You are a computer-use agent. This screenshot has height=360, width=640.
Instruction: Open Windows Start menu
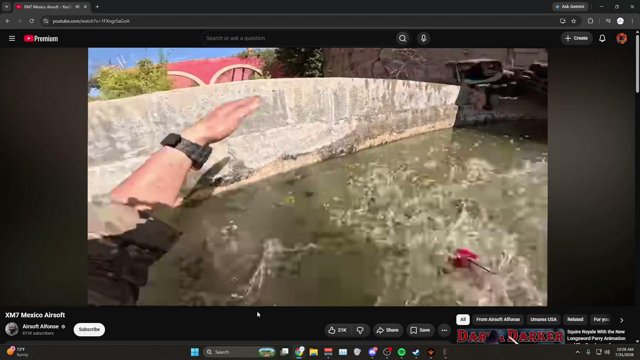(195, 352)
